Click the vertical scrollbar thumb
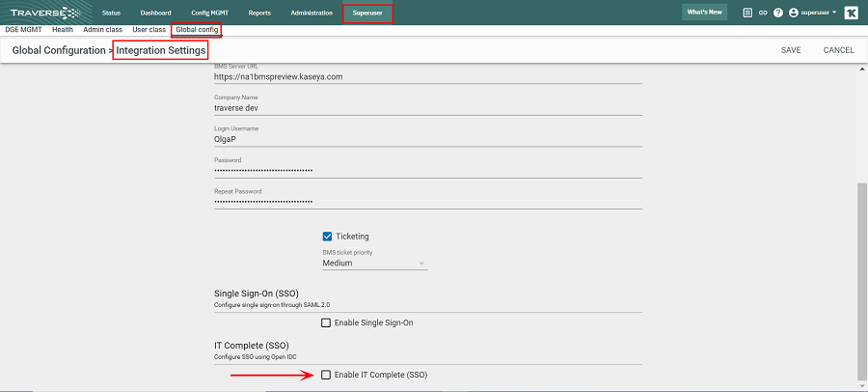868x392 pixels. pos(862,280)
